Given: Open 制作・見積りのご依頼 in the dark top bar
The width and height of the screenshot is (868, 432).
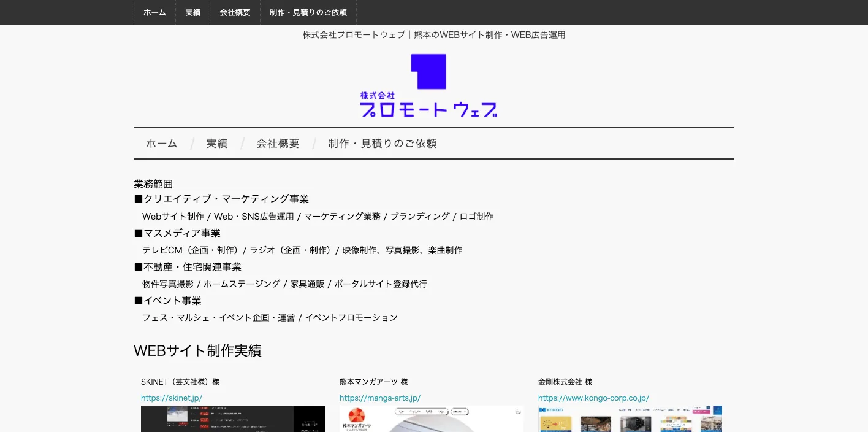Looking at the screenshot, I should (x=308, y=12).
